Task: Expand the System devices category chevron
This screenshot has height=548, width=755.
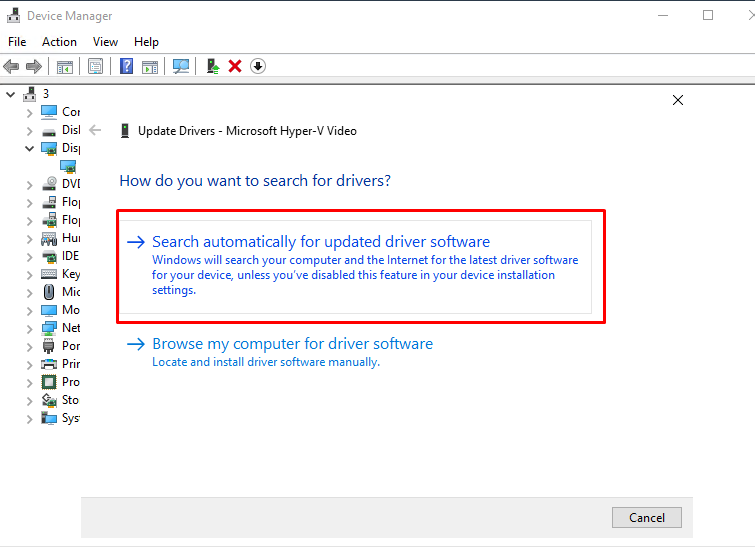Action: coord(29,419)
